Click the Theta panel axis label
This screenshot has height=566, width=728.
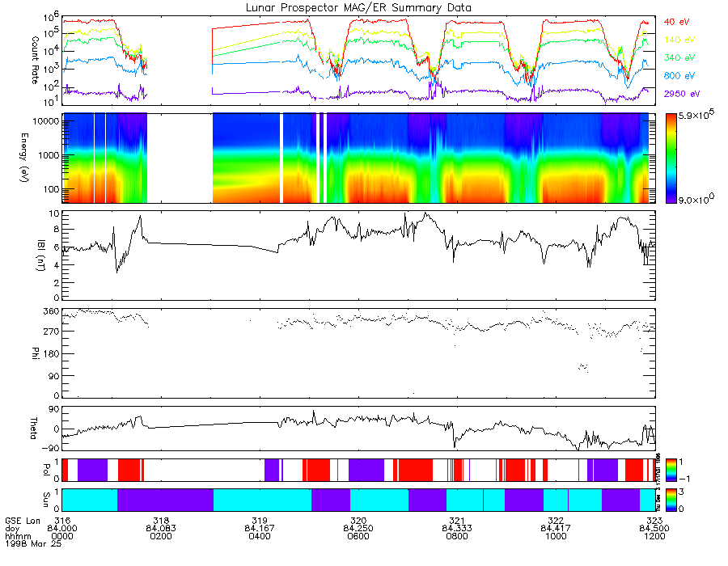tap(33, 429)
